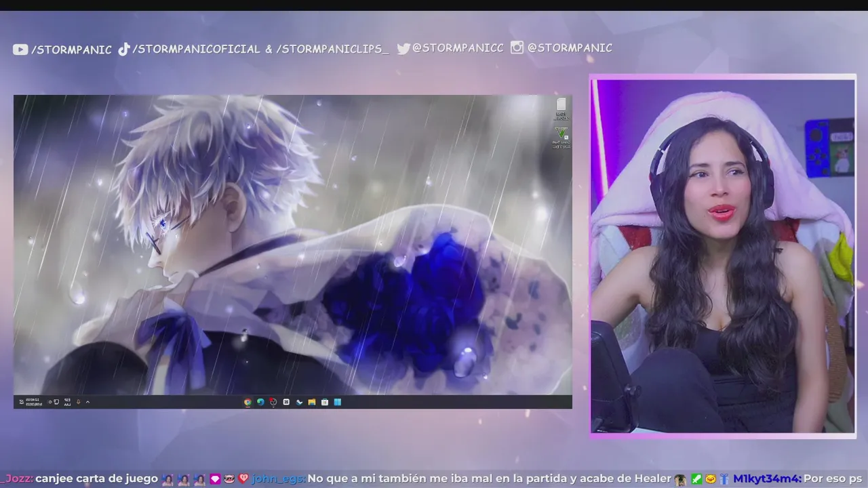Expand the hidden tray icons chevron

pos(87,402)
